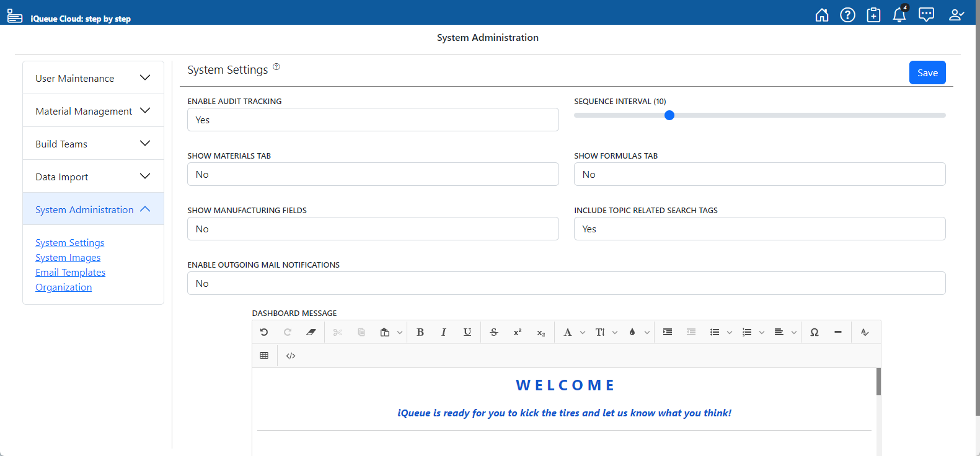The height and width of the screenshot is (456, 980).
Task: Click the iQueue logo icon
Action: 15,16
